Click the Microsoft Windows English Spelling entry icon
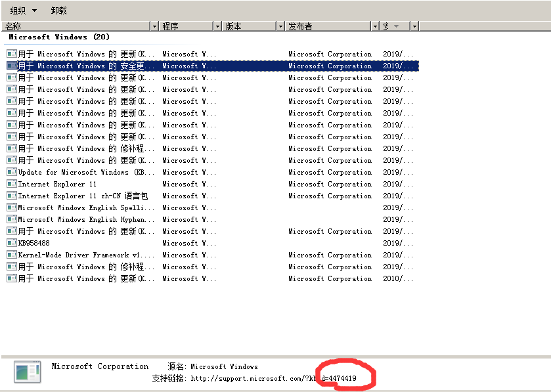The width and height of the screenshot is (551, 392). (12, 207)
